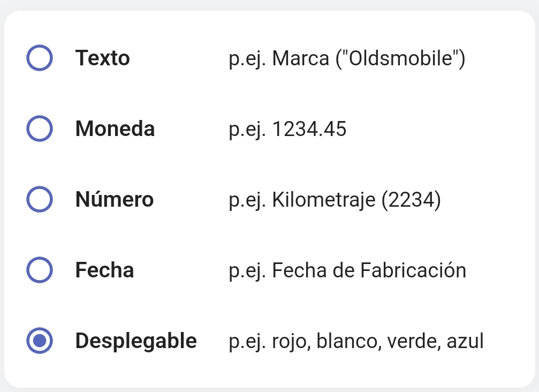Viewport: 539px width, 392px height.
Task: Click the currently selected Desplegable option
Action: pos(40,341)
